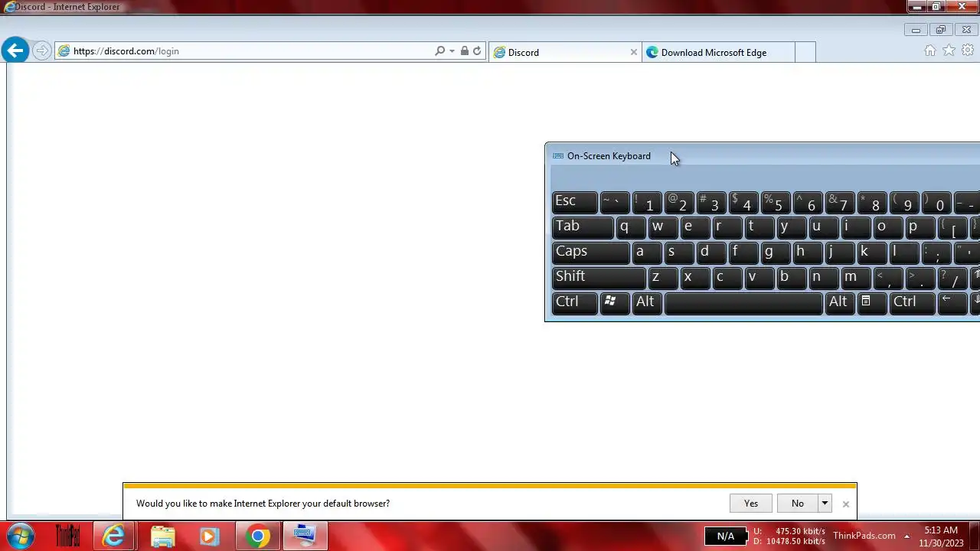Viewport: 980px width, 551px height.
Task: Open Internet Explorer from taskbar
Action: point(114,536)
